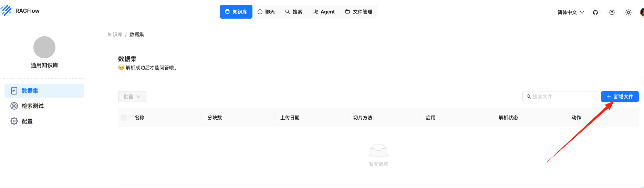The width and height of the screenshot is (644, 188).
Task: Click the help question mark icon
Action: coord(612,12)
